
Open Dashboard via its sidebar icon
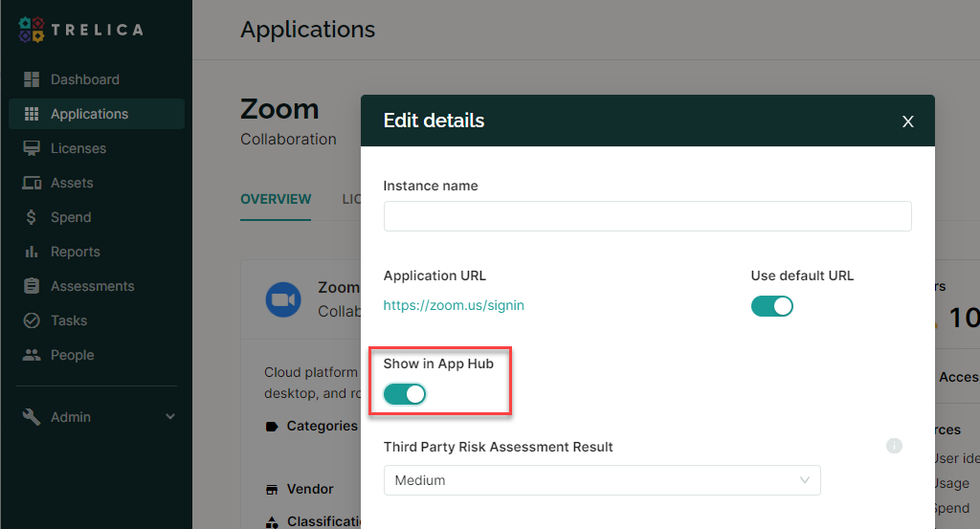tap(32, 79)
